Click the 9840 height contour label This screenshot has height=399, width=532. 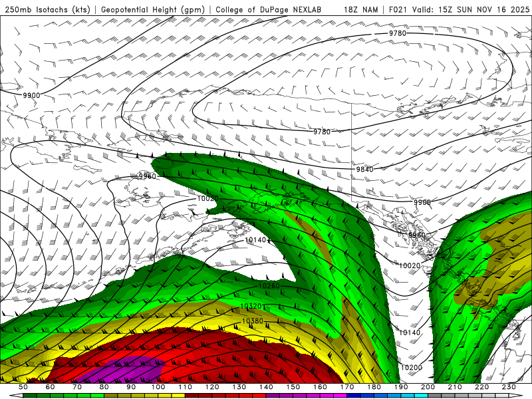point(364,169)
